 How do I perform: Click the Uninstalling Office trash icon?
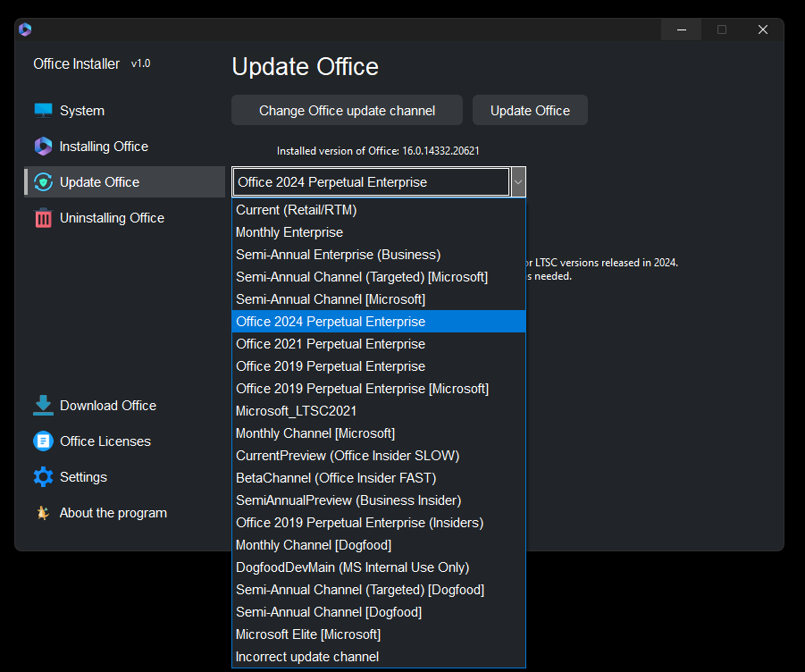point(43,218)
